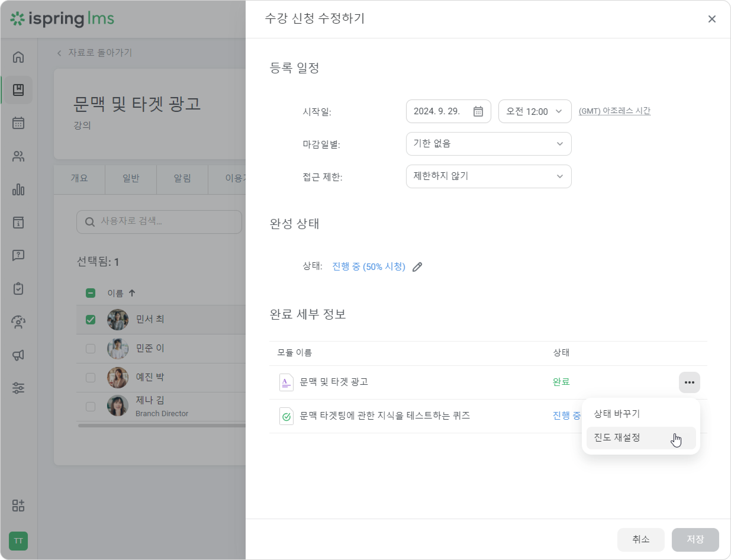Select 진도 재설정 from the context menu
This screenshot has height=560, width=731.
click(641, 438)
